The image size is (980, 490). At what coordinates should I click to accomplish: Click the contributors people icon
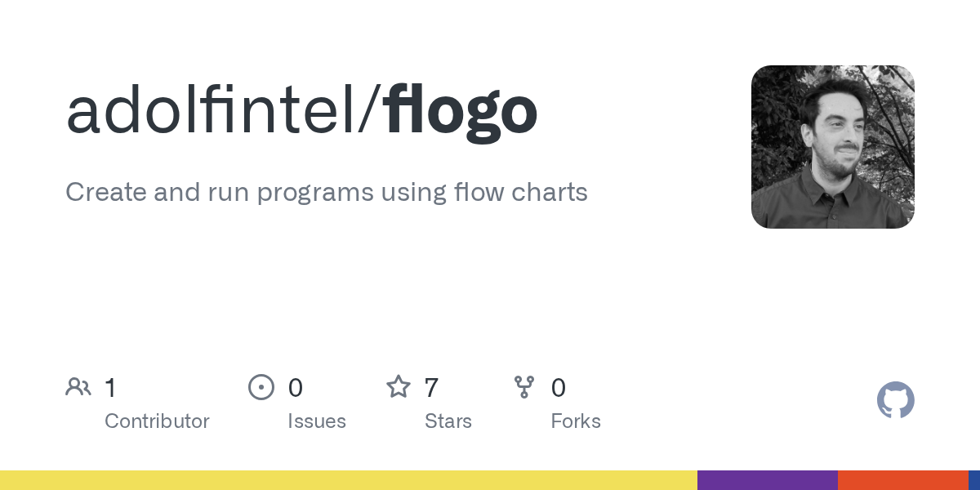pos(78,387)
